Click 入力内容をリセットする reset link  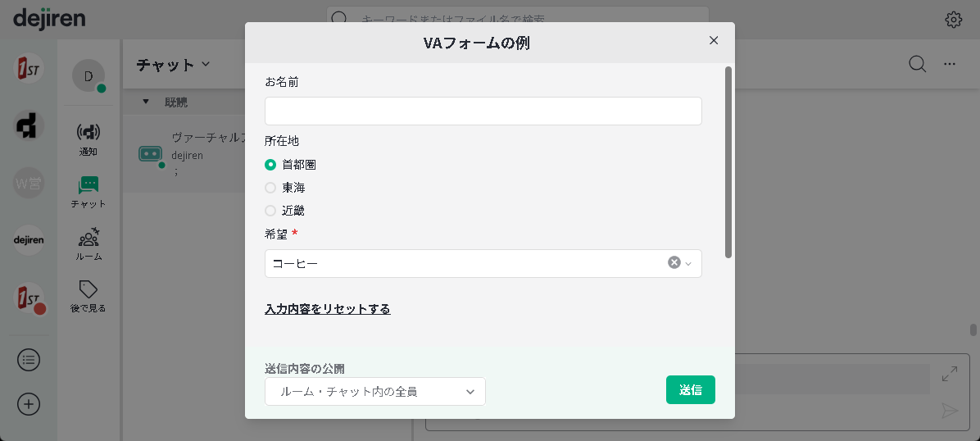pos(327,309)
